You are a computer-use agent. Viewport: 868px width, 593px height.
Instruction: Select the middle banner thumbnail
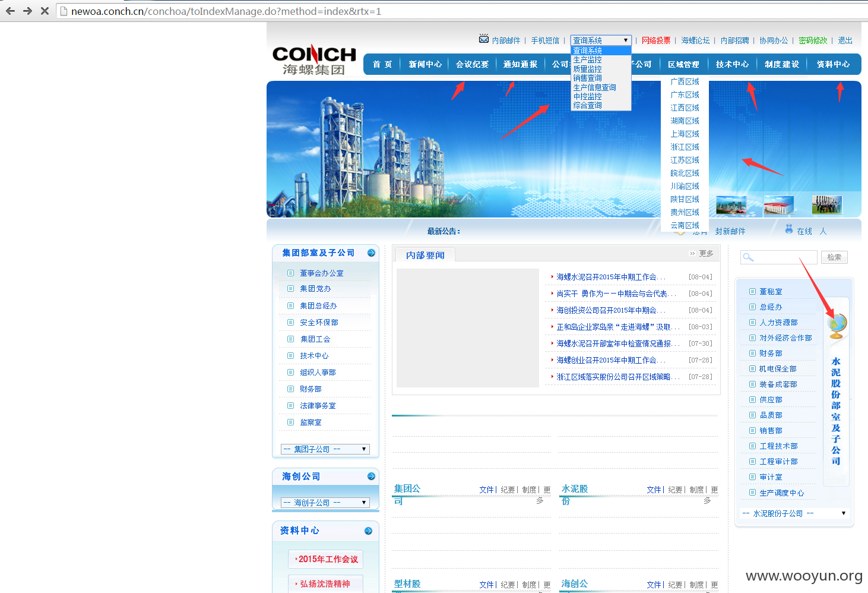tap(779, 205)
